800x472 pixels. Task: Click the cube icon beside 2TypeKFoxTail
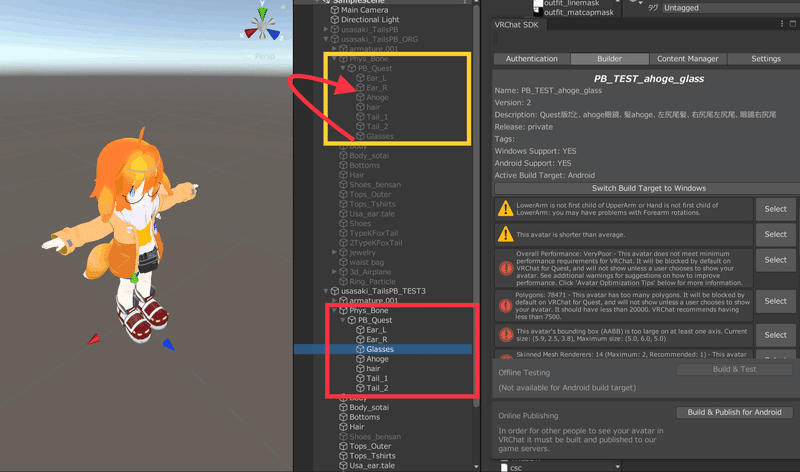pos(343,242)
